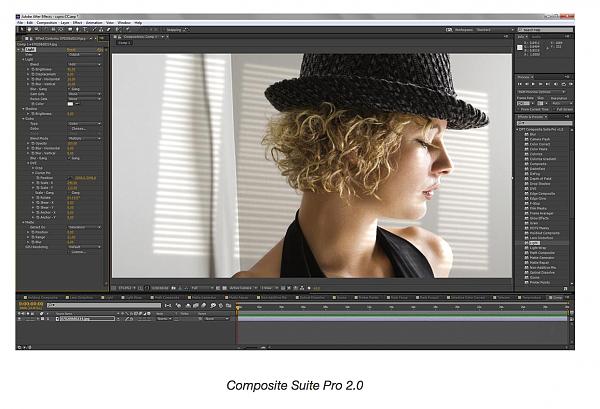Open the Full resolution dropdown below viewer
This screenshot has height=409, width=600.
pos(202,288)
